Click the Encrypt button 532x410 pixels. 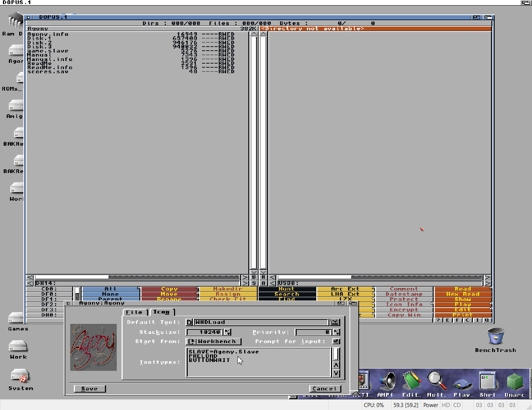tap(404, 309)
